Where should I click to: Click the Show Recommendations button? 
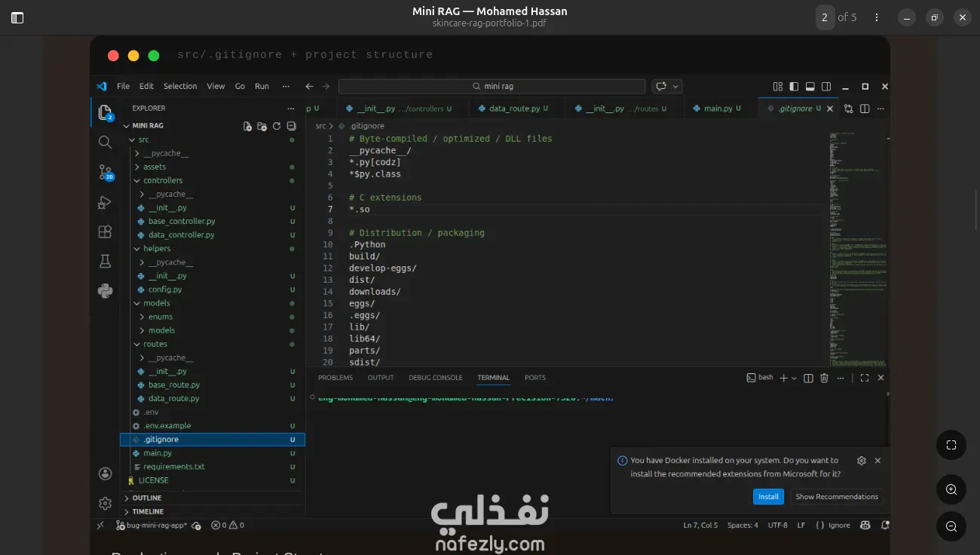pos(837,497)
